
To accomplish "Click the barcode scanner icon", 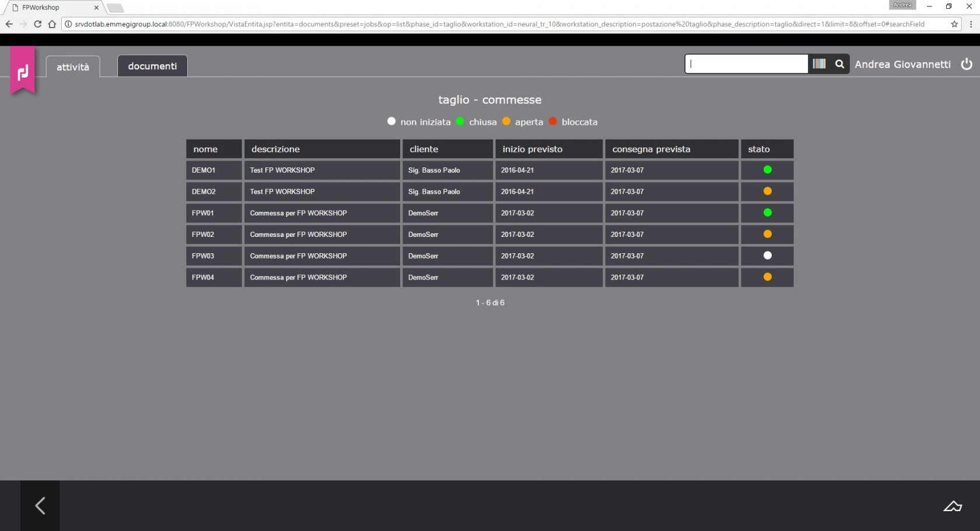I will (x=819, y=64).
